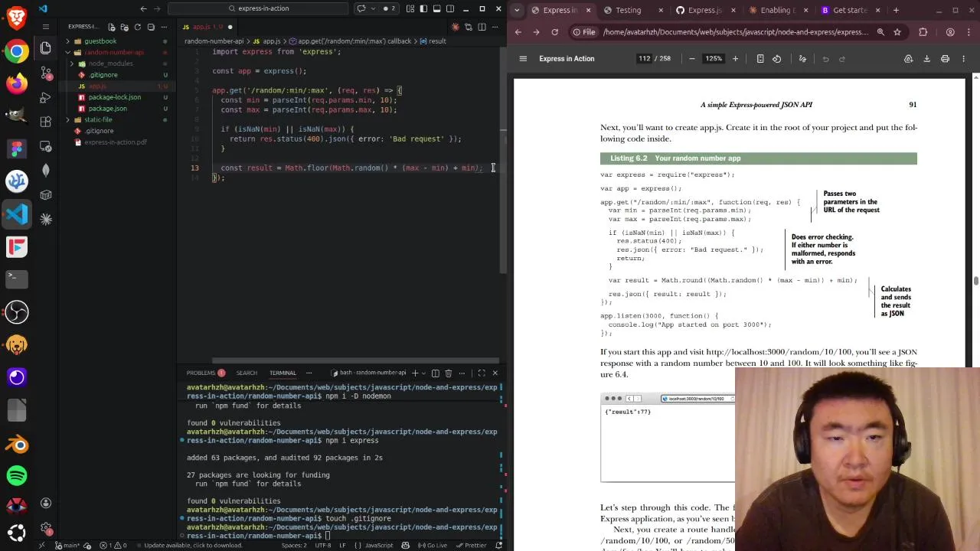Image resolution: width=980 pixels, height=551 pixels.
Task: Select the TERMINAL panel tab
Action: tap(283, 373)
